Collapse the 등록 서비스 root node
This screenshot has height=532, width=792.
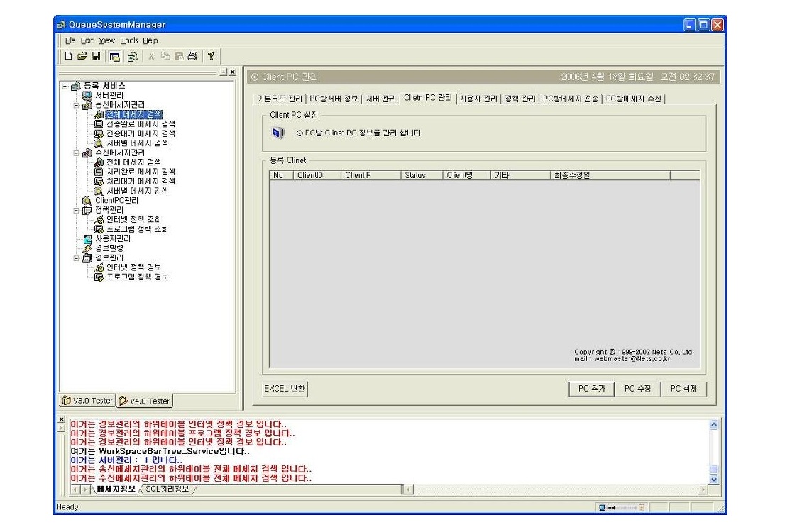[65, 86]
